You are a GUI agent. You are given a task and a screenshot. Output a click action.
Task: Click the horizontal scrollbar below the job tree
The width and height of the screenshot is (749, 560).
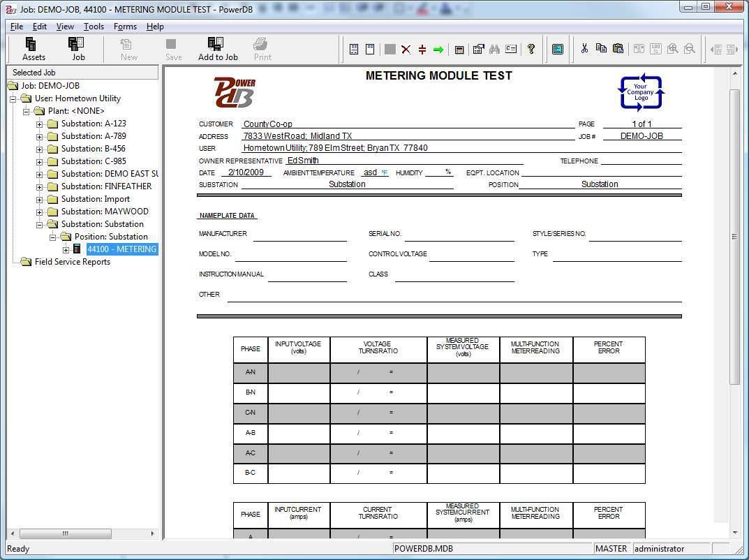tap(65, 533)
